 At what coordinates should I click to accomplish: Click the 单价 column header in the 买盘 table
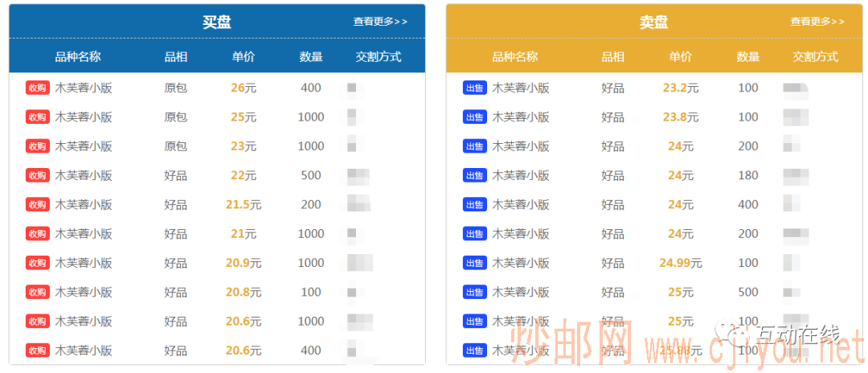coord(244,57)
